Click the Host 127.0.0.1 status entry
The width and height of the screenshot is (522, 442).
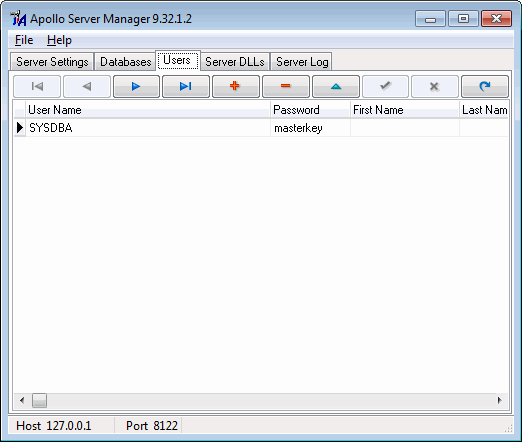[x=54, y=426]
